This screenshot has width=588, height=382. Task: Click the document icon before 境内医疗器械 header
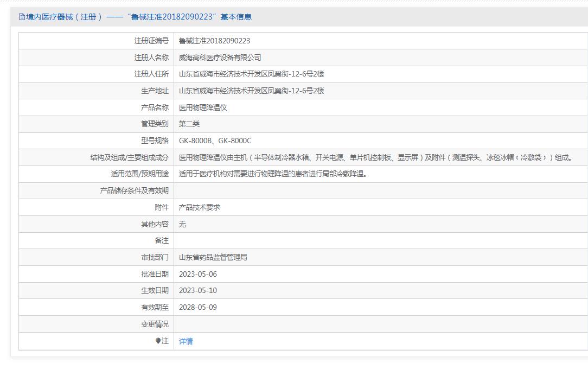22,17
